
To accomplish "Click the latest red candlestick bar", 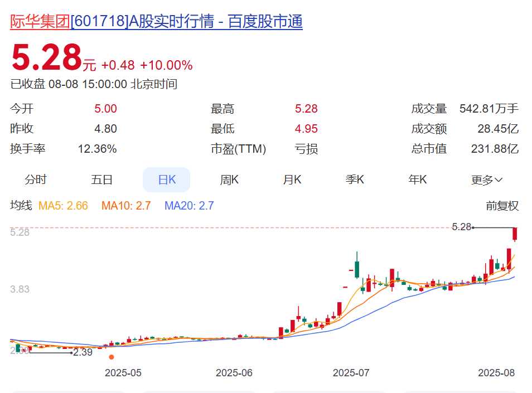I will [514, 235].
